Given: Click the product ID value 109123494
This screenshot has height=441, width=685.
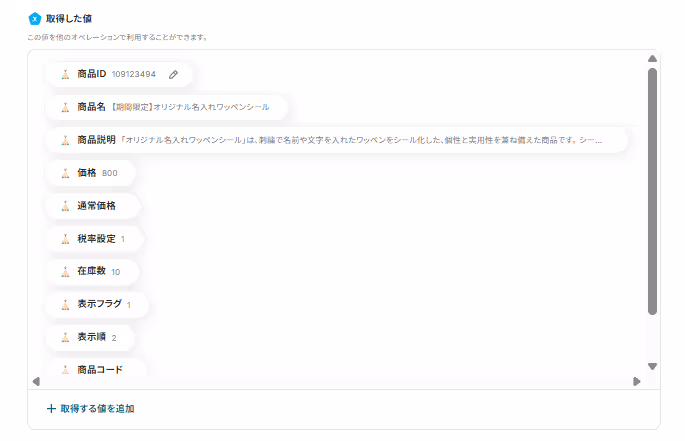Looking at the screenshot, I should (133, 74).
